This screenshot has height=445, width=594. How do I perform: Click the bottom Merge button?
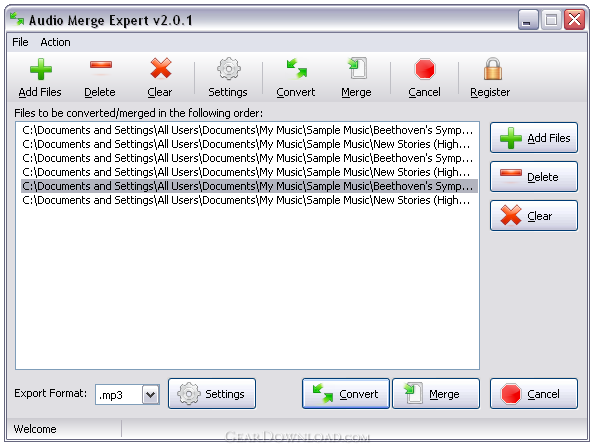coord(436,394)
